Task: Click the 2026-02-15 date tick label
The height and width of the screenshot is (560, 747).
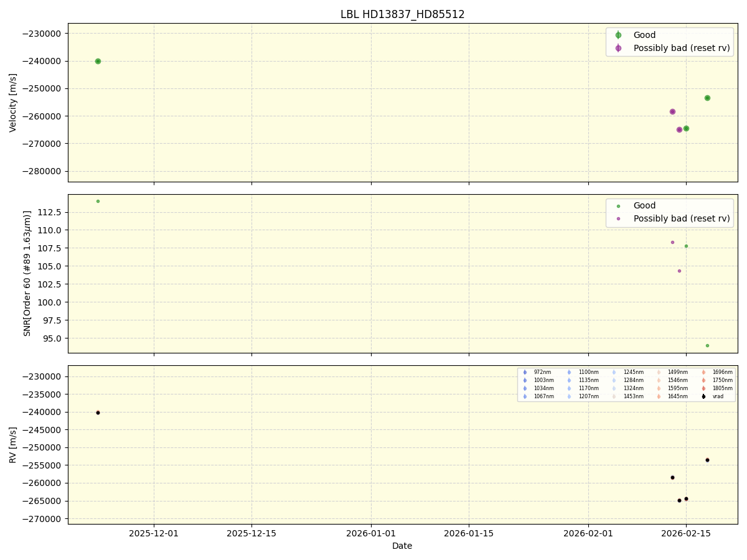Action: coord(686,533)
